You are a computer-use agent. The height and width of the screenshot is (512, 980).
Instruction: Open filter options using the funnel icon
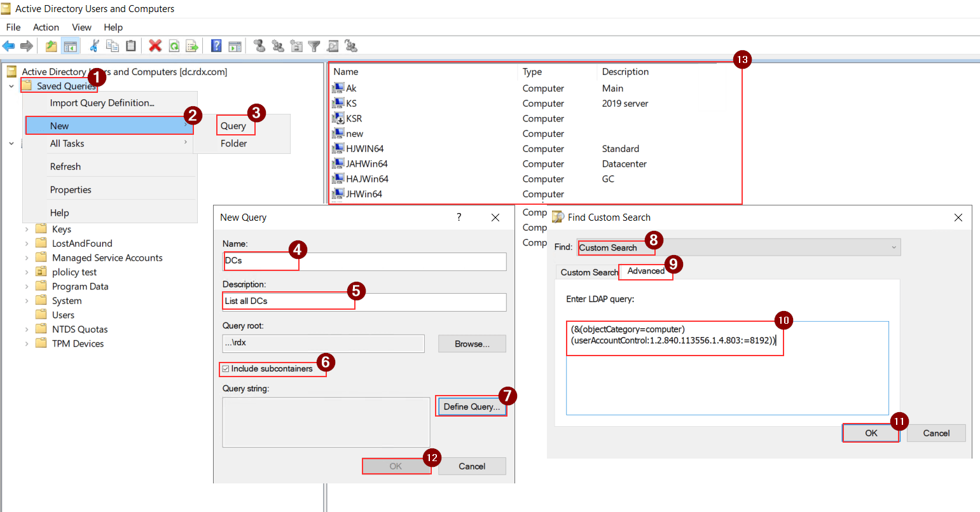314,46
